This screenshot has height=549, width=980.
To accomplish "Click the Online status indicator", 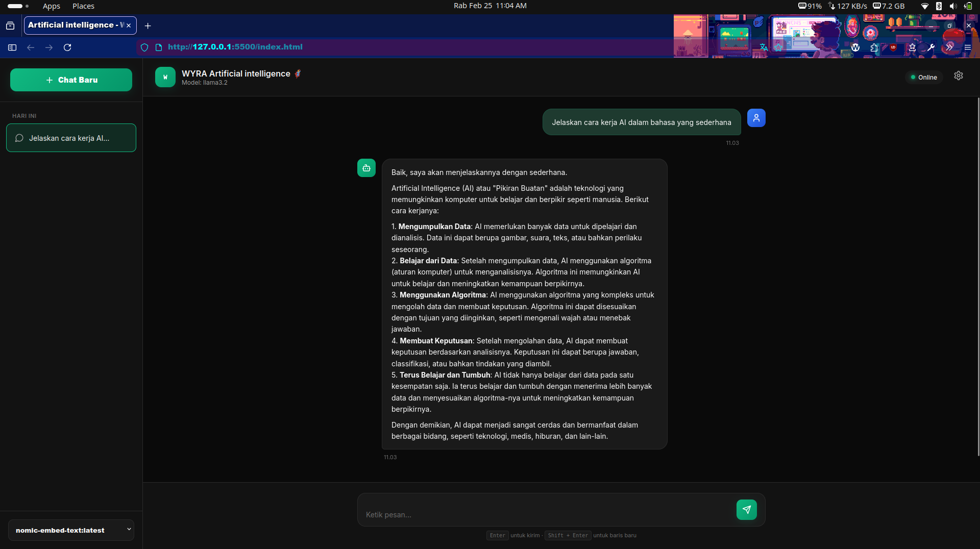I will click(923, 78).
